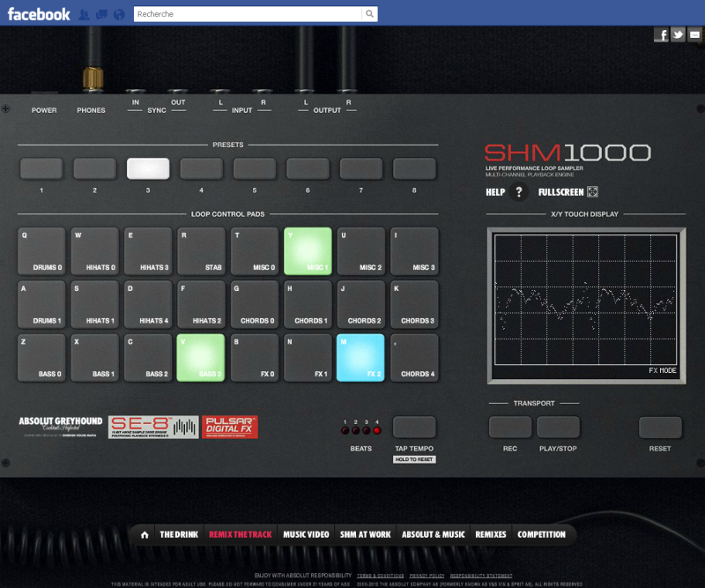This screenshot has width=705, height=588.
Task: Open Facebook notifications globe icon
Action: tap(119, 14)
